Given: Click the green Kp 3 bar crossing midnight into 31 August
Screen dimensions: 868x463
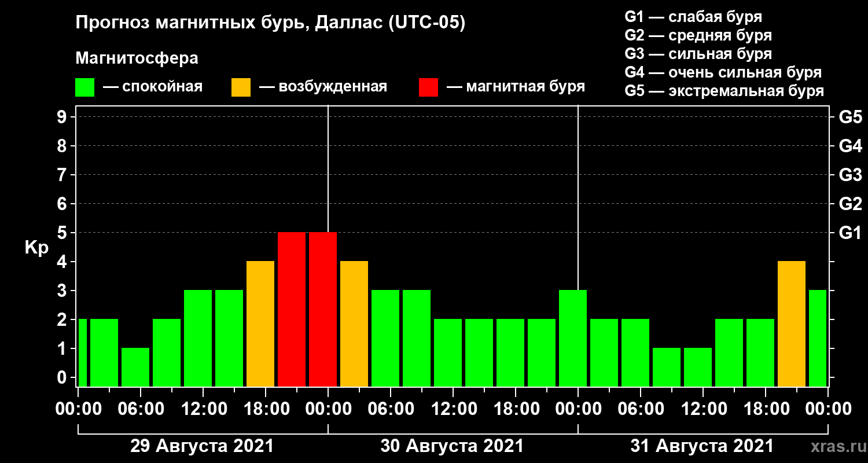Looking at the screenshot, I should point(573,338).
